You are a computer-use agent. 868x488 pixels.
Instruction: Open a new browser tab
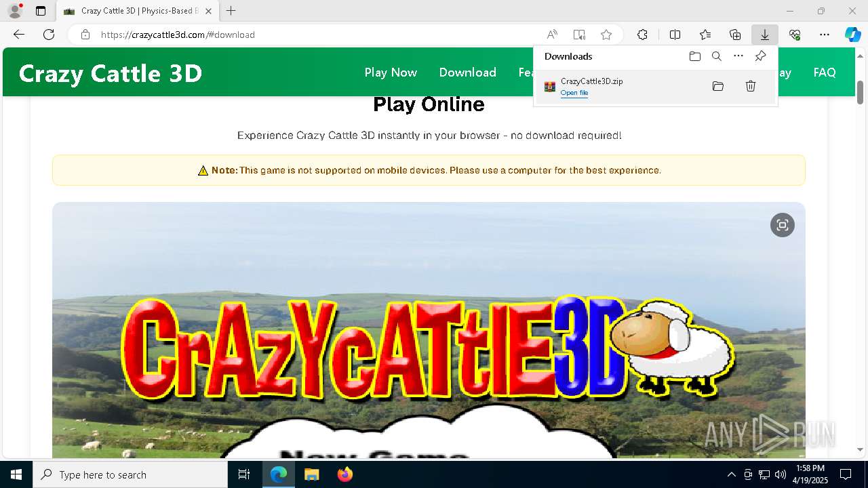231,11
